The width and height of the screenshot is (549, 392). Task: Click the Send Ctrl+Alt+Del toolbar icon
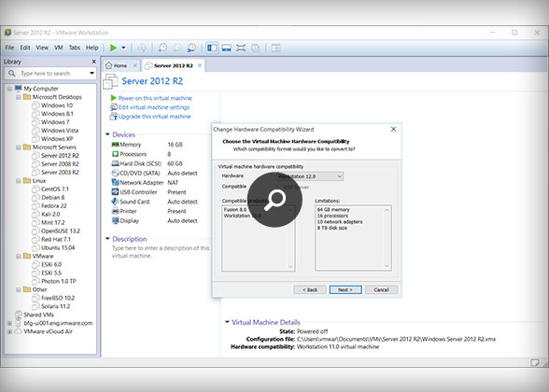click(142, 48)
